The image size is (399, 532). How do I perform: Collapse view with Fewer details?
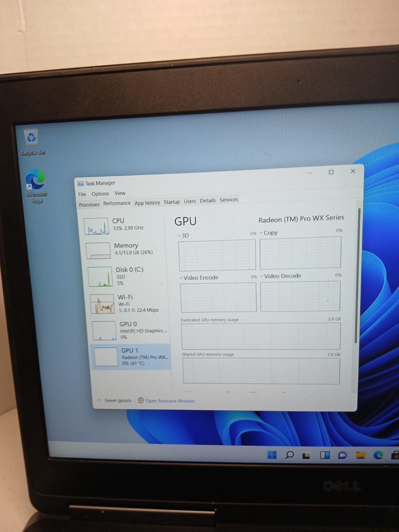(x=115, y=400)
